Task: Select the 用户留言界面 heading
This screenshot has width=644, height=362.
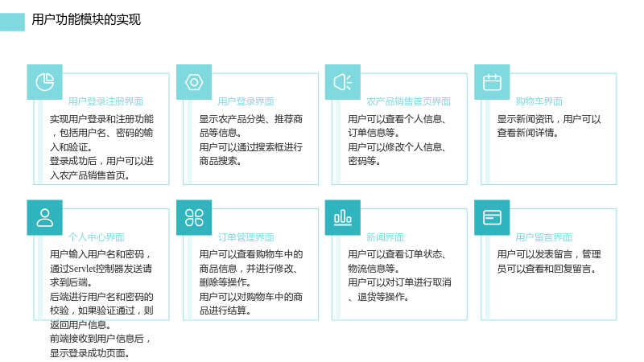Action: (x=544, y=237)
